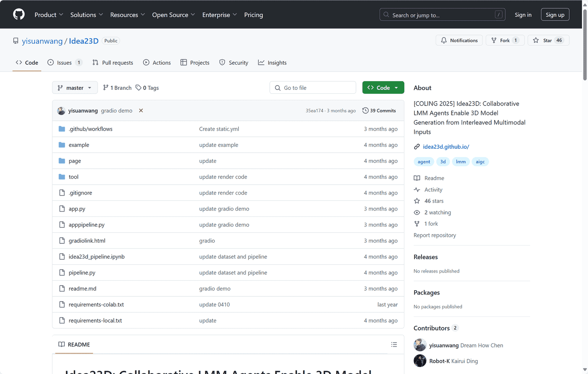This screenshot has width=588, height=374.
Task: Click the GitHub logo icon
Action: click(19, 14)
